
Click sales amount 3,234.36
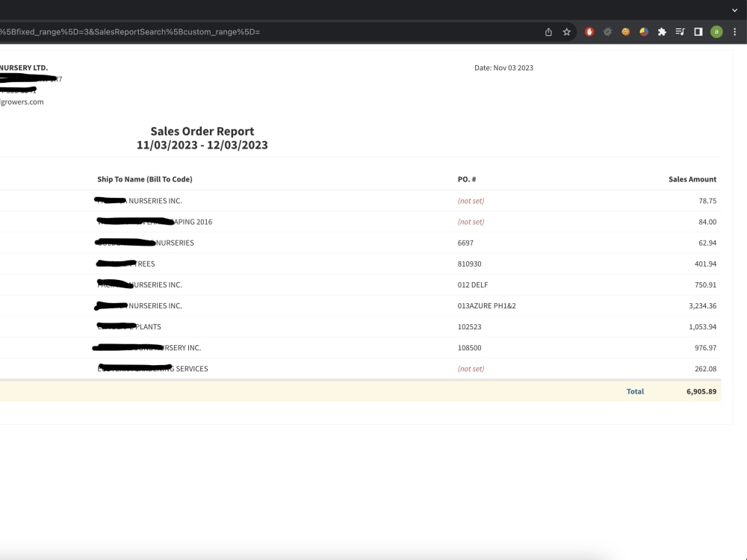click(702, 305)
